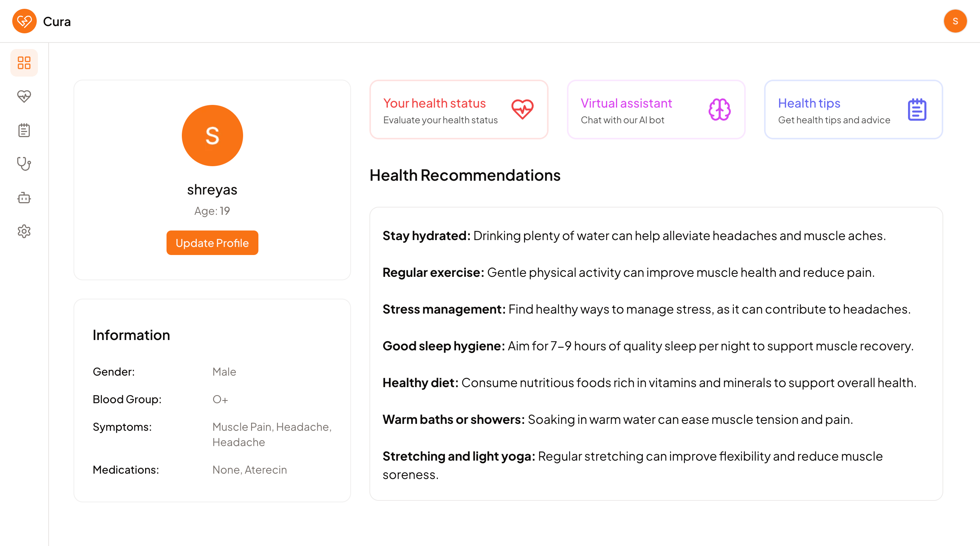Open the Your health status card
The width and height of the screenshot is (980, 546).
[459, 110]
